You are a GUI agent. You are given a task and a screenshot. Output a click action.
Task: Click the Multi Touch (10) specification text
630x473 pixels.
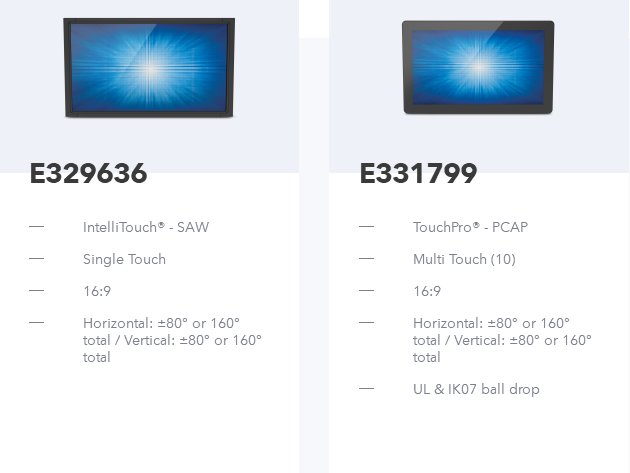click(464, 259)
